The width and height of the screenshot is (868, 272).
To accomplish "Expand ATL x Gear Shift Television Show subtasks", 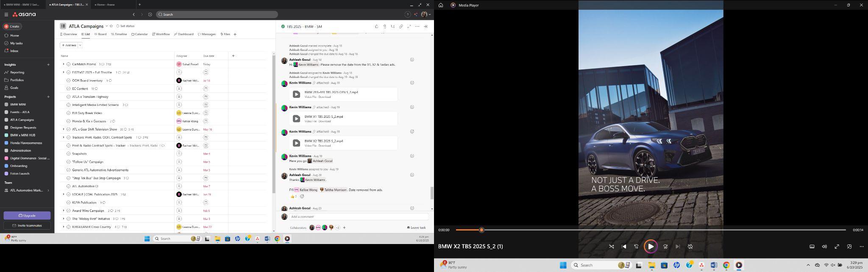I will (64, 129).
